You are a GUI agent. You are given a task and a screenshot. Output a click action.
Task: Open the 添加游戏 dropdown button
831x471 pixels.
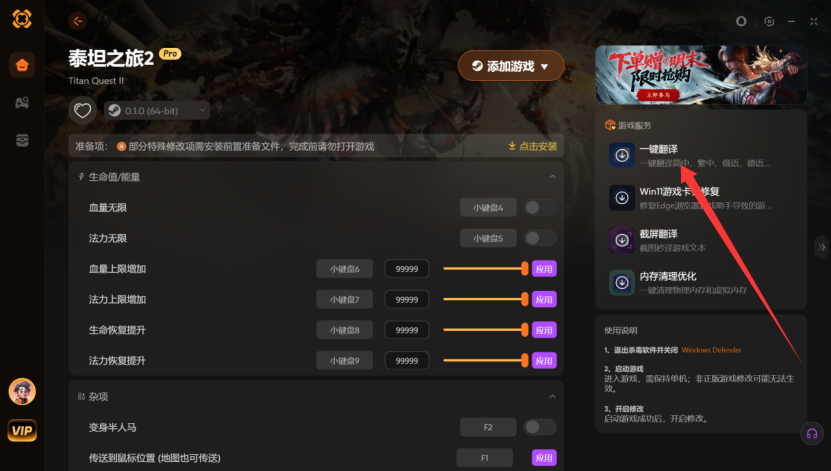pos(510,66)
